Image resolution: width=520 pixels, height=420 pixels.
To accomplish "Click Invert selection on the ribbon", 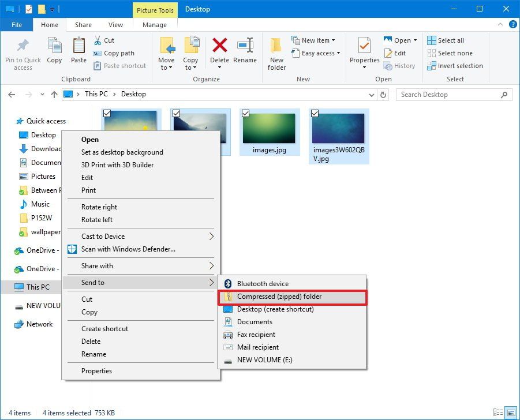I will (455, 66).
